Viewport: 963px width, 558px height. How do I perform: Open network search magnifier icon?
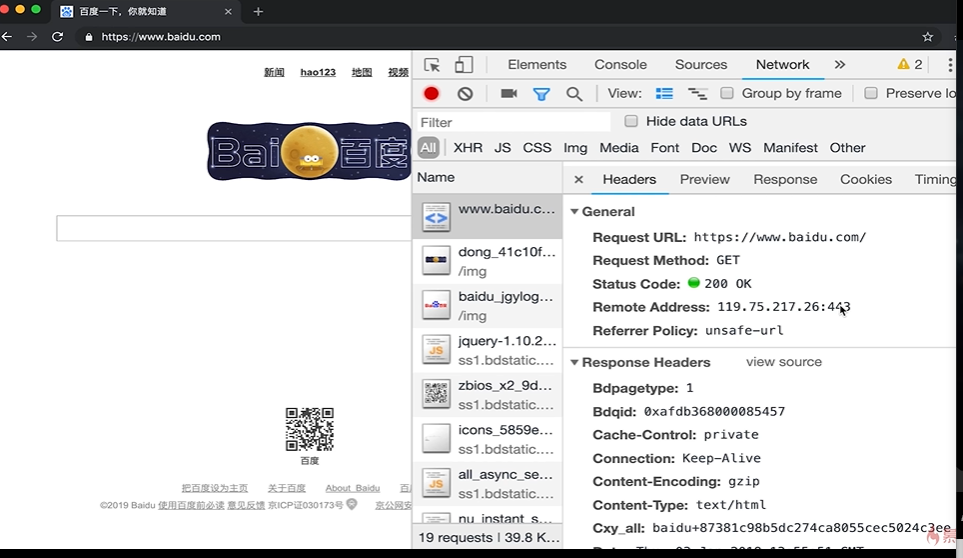(574, 94)
